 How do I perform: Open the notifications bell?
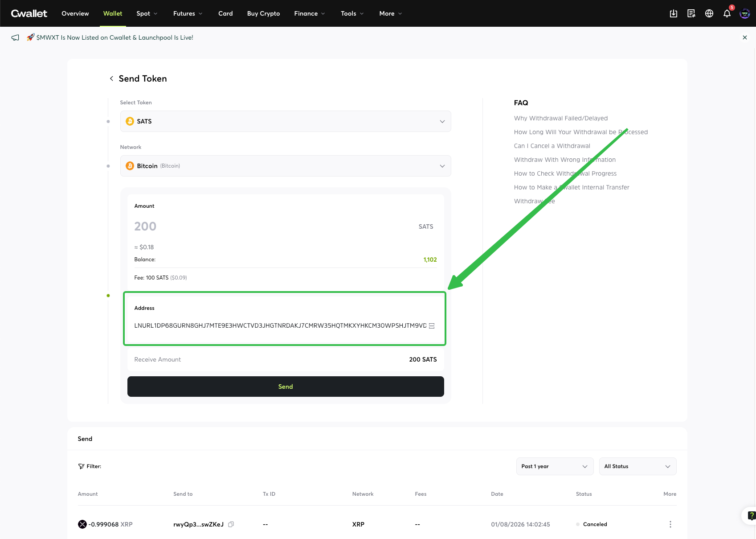click(x=727, y=13)
